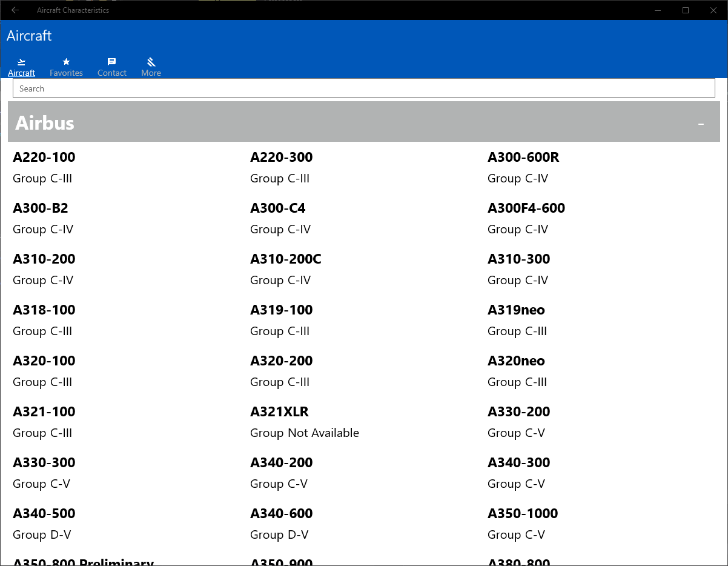
Task: Click 'Group C-V' under A340-200
Action: (279, 484)
